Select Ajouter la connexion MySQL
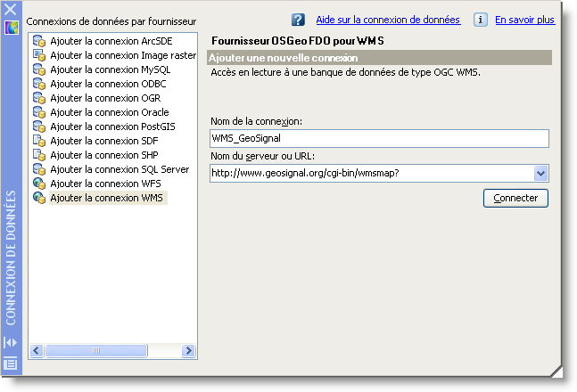577x392 pixels. tap(110, 69)
